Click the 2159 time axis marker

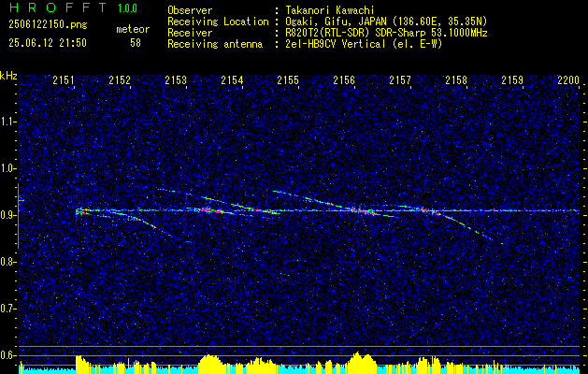[x=512, y=80]
